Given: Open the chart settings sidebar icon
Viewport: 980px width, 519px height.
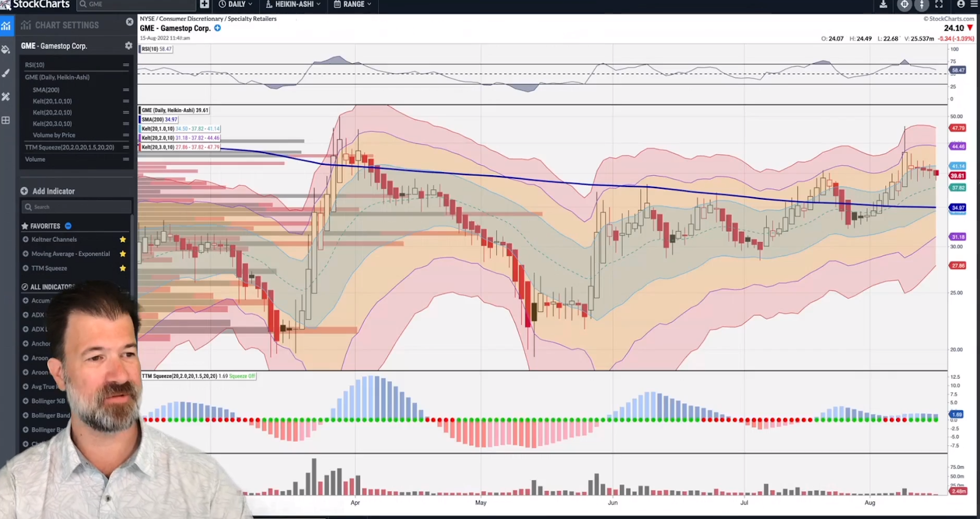Looking at the screenshot, I should [x=6, y=26].
